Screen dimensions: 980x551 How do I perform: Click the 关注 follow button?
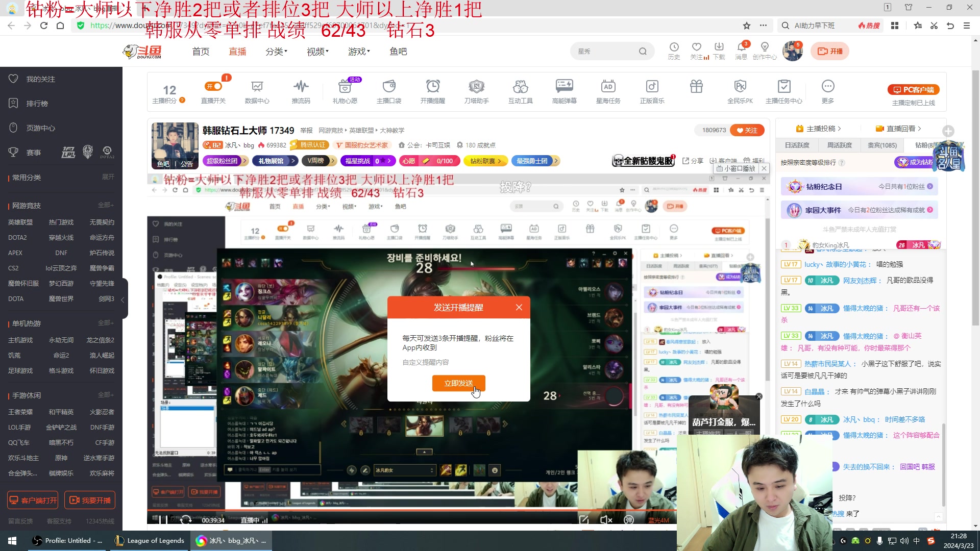coord(747,130)
